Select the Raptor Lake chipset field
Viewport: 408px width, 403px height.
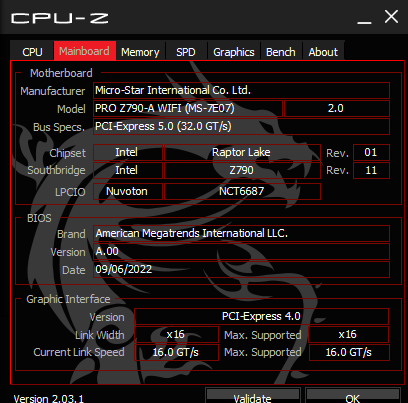click(242, 152)
